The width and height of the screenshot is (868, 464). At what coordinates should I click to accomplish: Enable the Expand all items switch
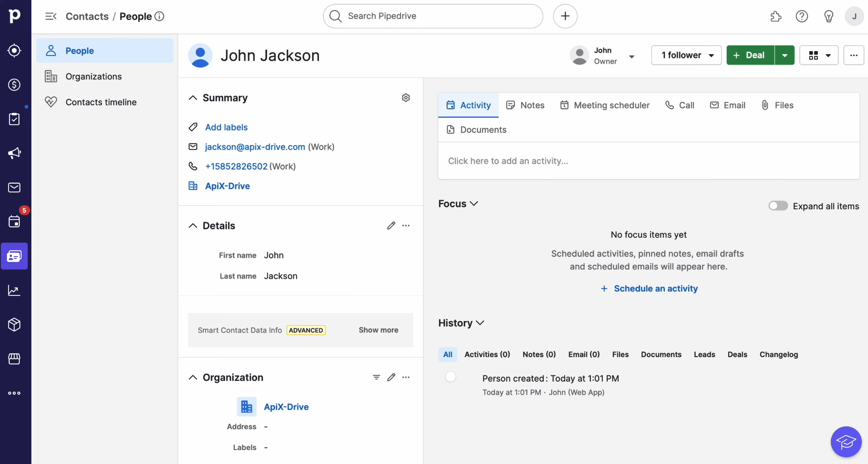(778, 206)
